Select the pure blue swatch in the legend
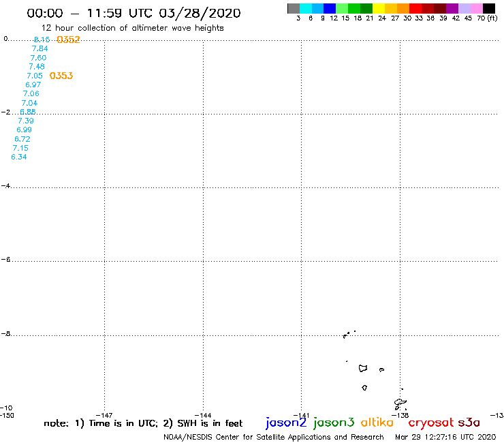 [x=330, y=8]
